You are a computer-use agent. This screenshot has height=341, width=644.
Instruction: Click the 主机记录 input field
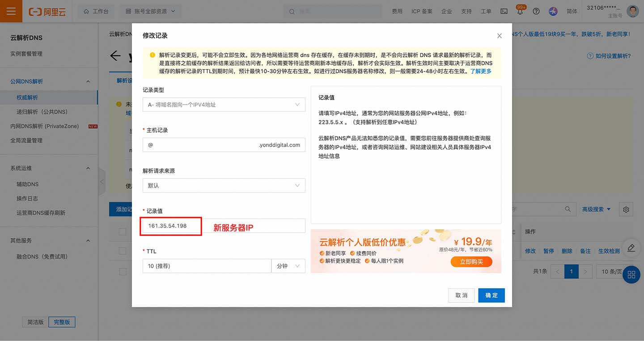pos(224,145)
